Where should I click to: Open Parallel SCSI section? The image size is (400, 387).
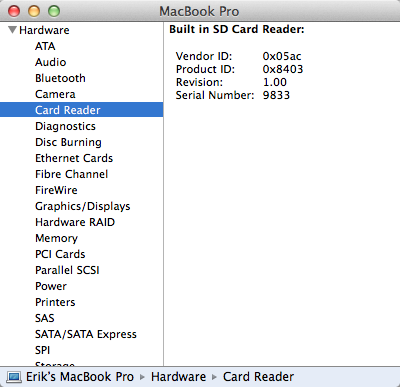(x=67, y=270)
